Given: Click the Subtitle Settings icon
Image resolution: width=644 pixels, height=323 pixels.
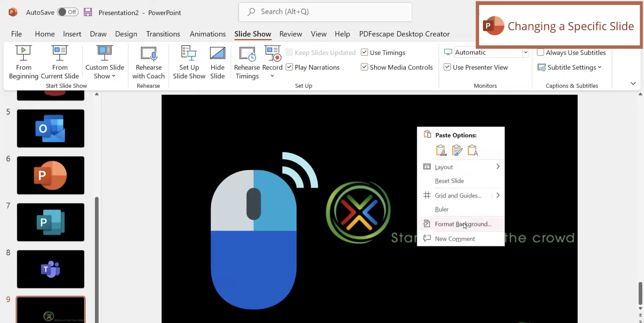Looking at the screenshot, I should pos(542,67).
